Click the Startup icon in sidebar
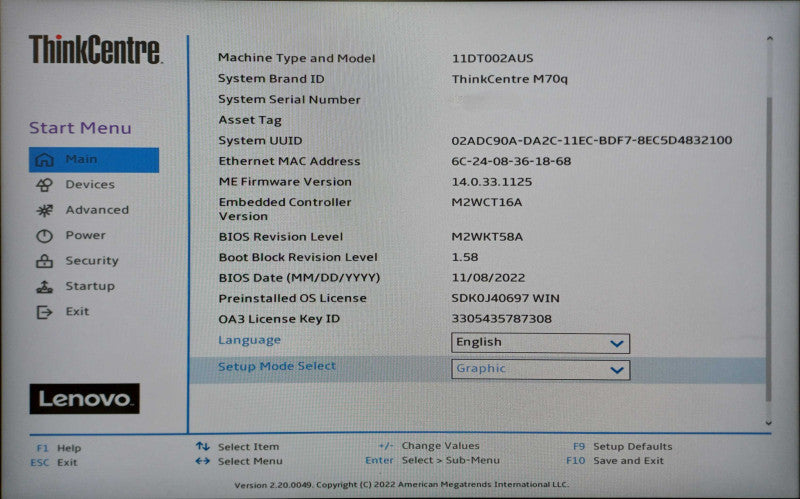800x499 pixels. point(44,287)
